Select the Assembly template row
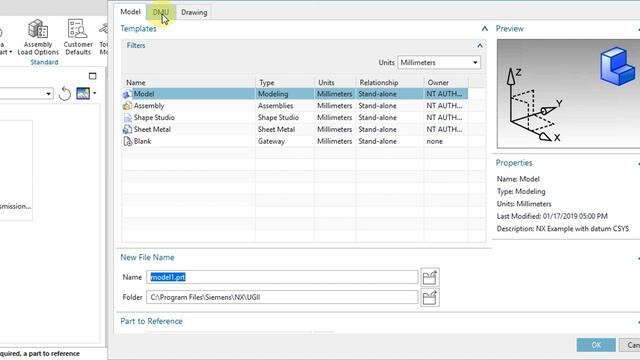 pos(295,106)
